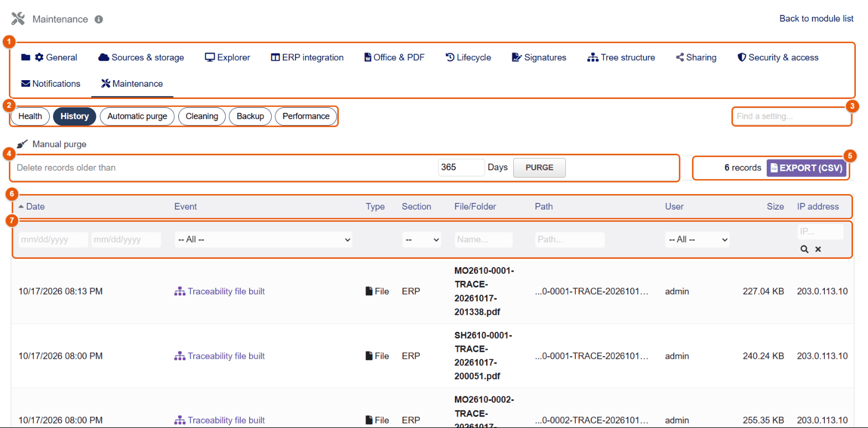Click the file icon in the 240.24 KB row

click(x=369, y=356)
